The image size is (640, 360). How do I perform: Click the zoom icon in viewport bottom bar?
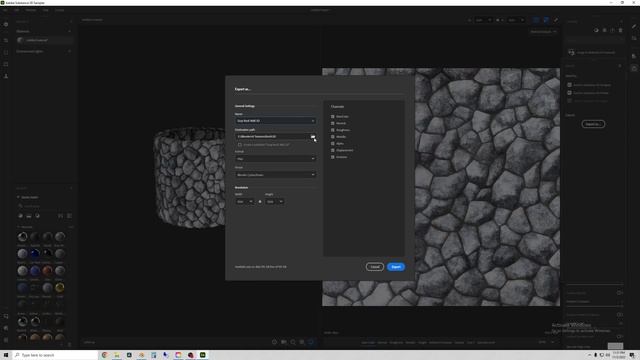tap(293, 342)
